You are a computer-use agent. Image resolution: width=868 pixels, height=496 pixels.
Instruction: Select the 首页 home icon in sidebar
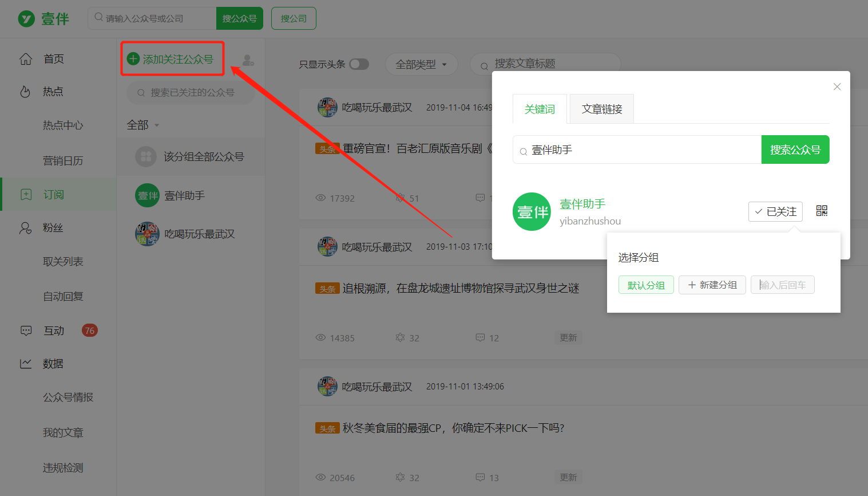[x=26, y=58]
